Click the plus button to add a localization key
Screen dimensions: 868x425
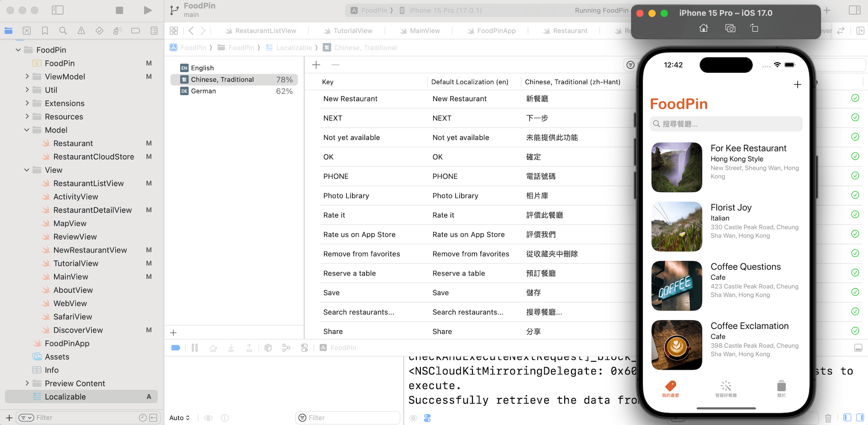point(316,65)
